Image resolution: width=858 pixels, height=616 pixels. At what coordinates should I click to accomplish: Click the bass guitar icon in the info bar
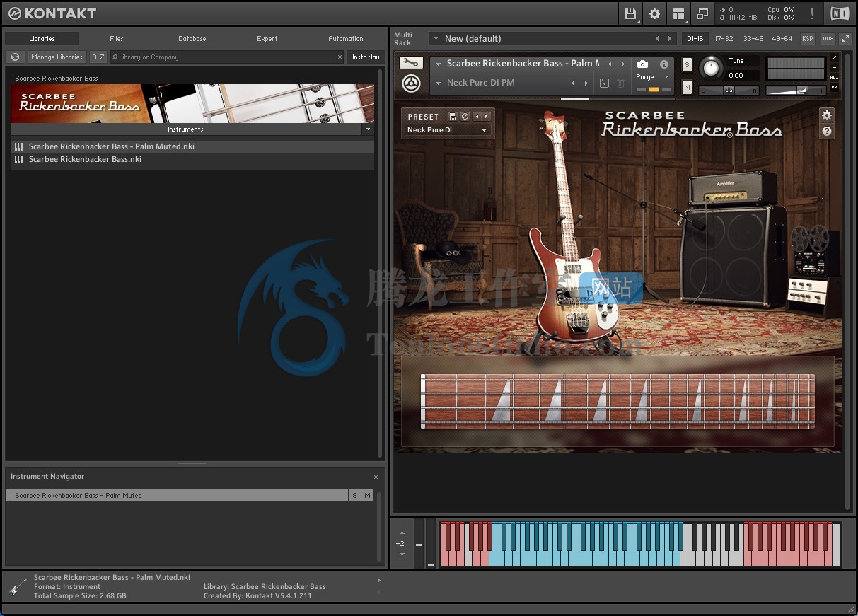(x=19, y=586)
